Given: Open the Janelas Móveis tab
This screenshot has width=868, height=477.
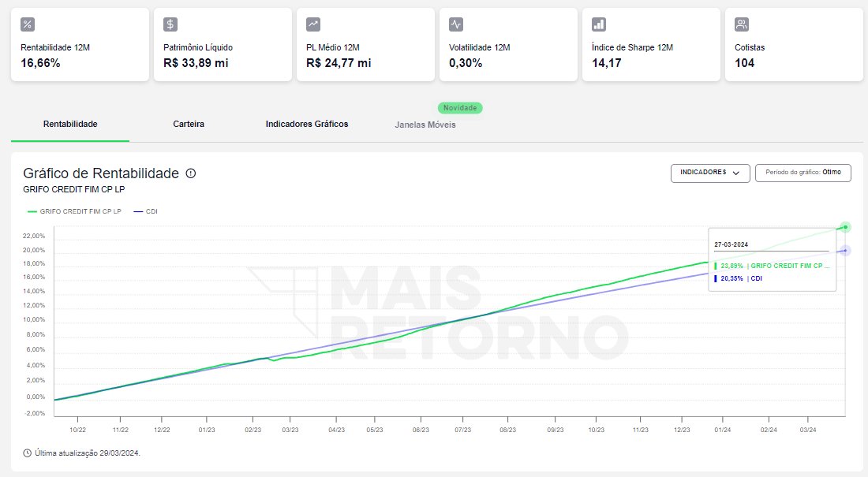Looking at the screenshot, I should click(425, 125).
